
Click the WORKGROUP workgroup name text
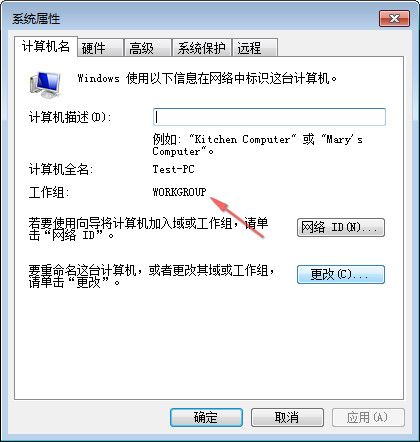coord(179,192)
